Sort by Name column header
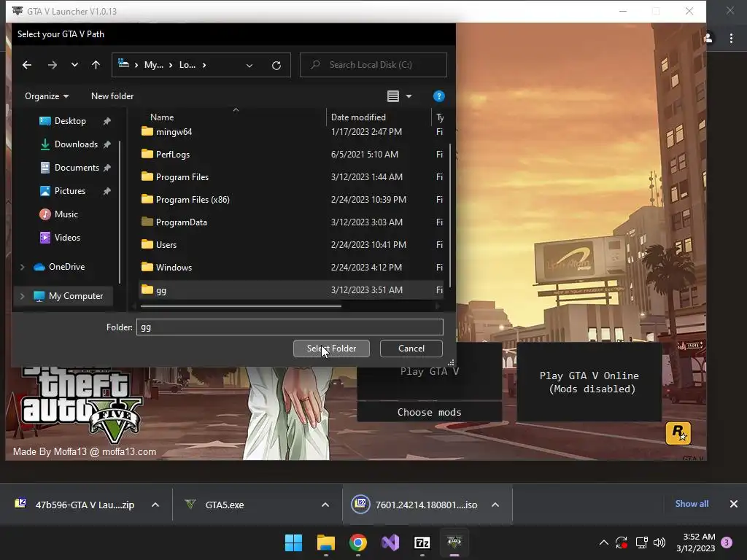Screen dimensions: 747x560 click(x=162, y=117)
